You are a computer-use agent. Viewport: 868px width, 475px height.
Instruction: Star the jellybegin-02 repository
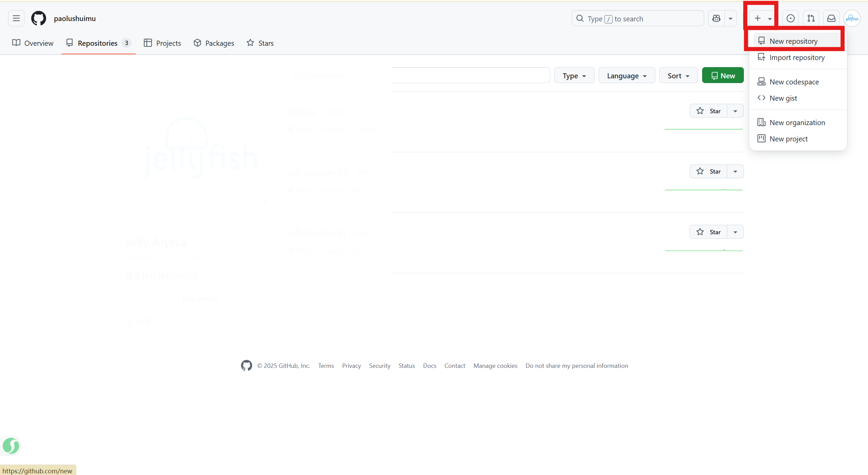point(708,171)
